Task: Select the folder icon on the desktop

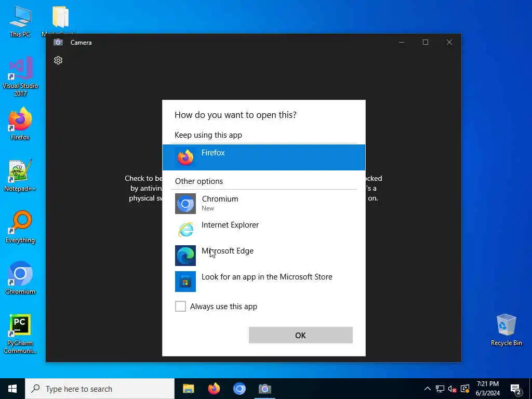Action: pos(60,18)
